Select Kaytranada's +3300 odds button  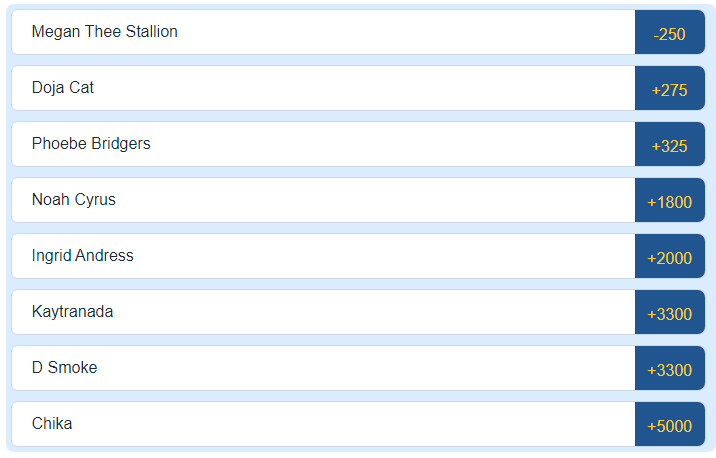[x=669, y=313]
